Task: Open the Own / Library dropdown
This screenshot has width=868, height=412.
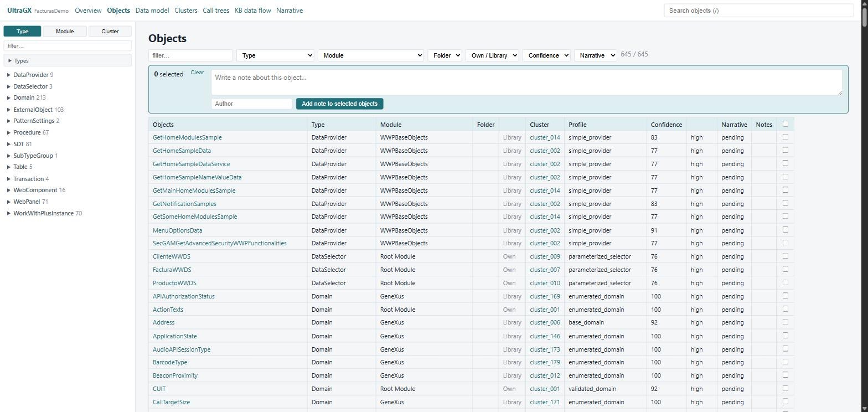Action: point(492,55)
